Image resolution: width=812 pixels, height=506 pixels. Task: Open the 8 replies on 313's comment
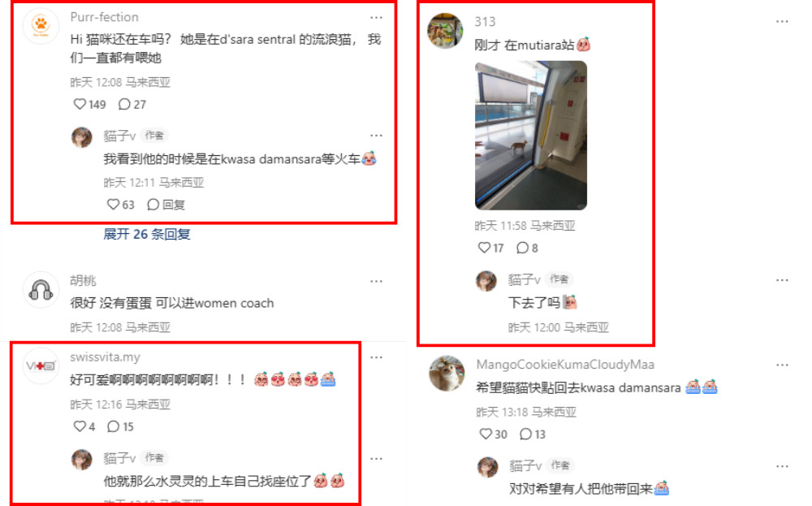coord(527,248)
